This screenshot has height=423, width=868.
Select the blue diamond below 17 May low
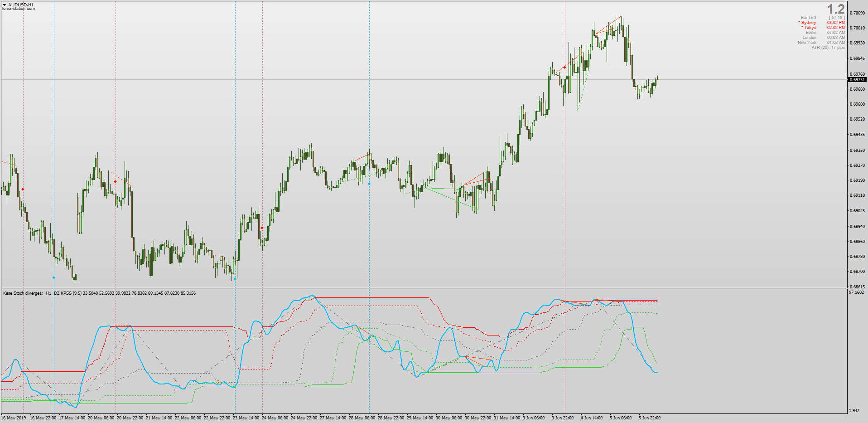pyautogui.click(x=53, y=277)
